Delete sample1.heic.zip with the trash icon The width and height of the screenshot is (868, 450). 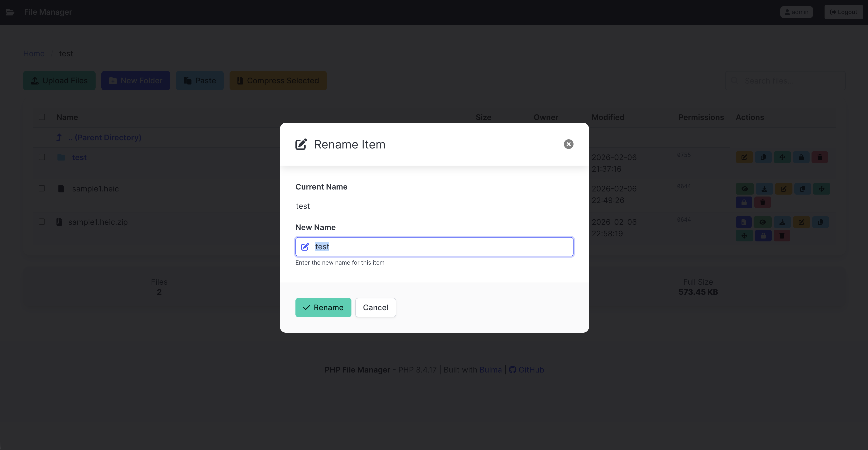click(x=782, y=236)
